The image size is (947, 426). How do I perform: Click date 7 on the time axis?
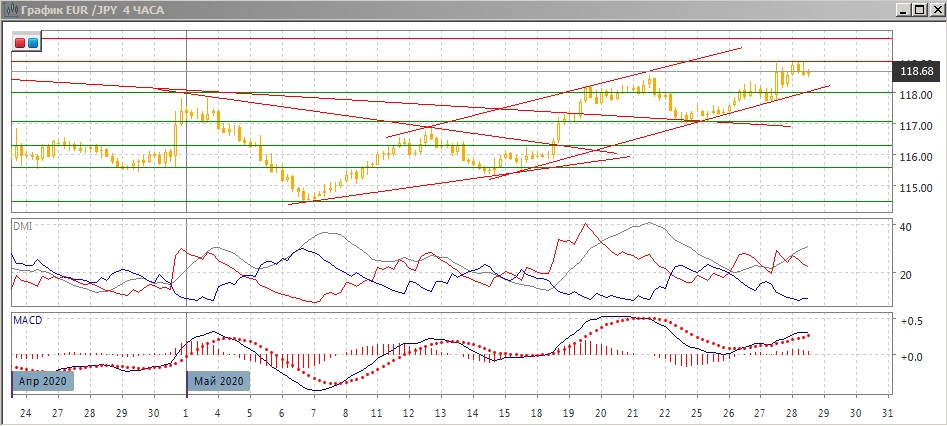(313, 413)
